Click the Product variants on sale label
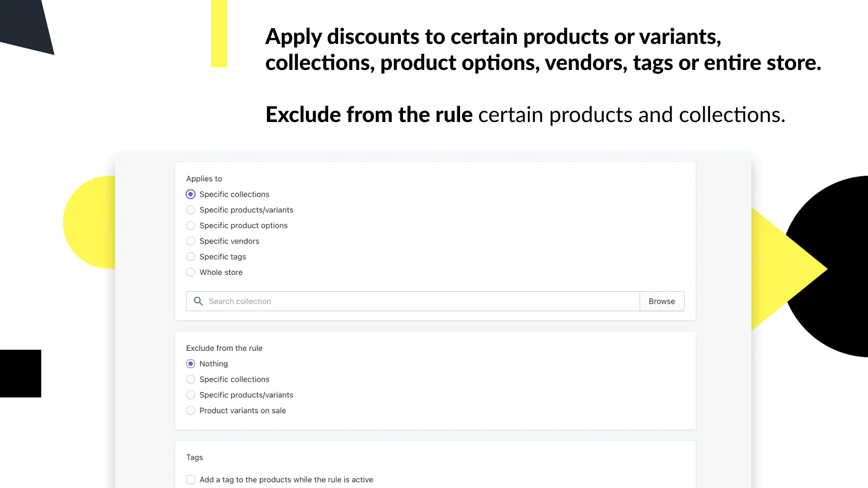 [242, 410]
